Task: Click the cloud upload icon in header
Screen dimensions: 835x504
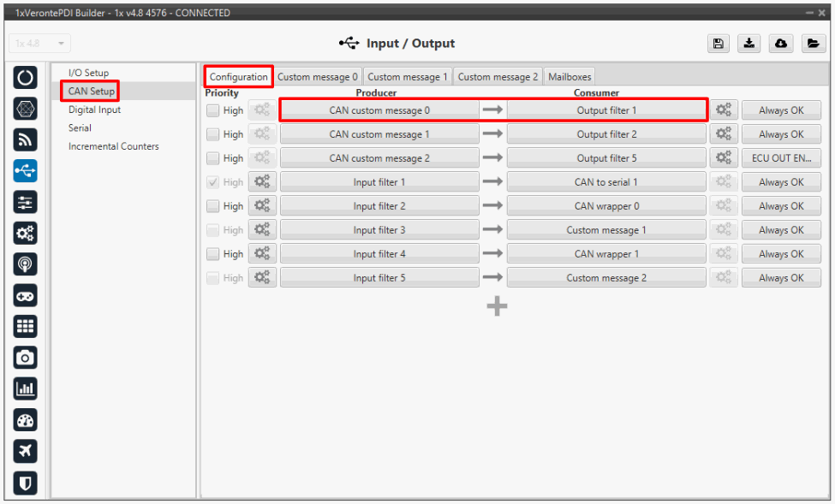Action: point(781,44)
